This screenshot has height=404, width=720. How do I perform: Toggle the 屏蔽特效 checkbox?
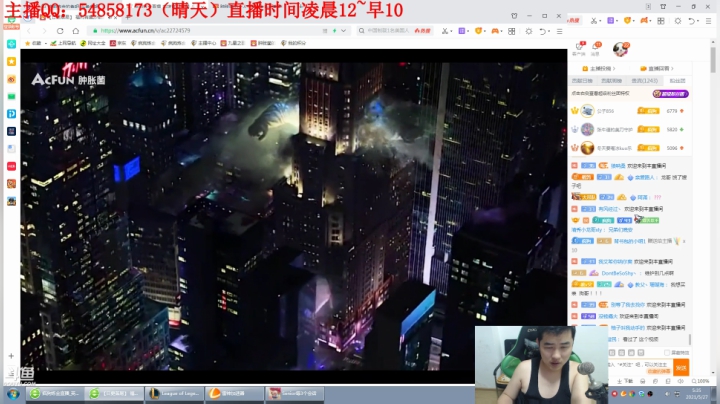667,353
